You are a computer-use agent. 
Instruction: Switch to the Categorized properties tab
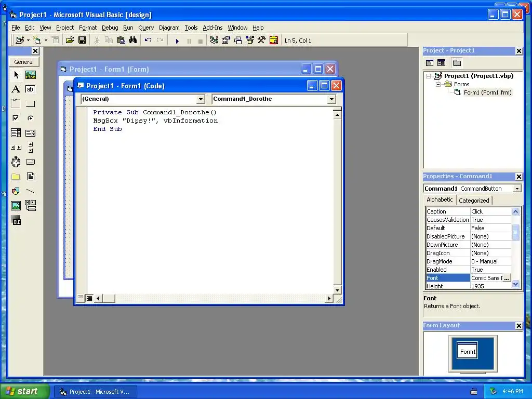[474, 201]
